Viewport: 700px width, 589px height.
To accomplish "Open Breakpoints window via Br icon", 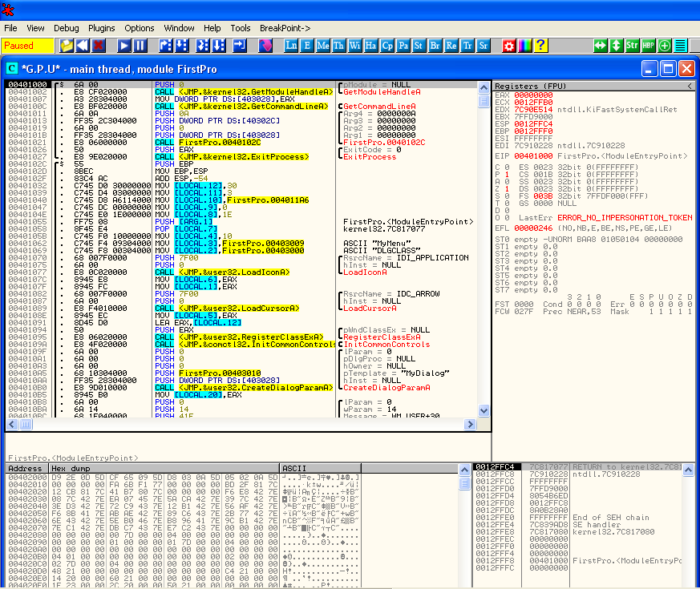I will click(x=435, y=46).
